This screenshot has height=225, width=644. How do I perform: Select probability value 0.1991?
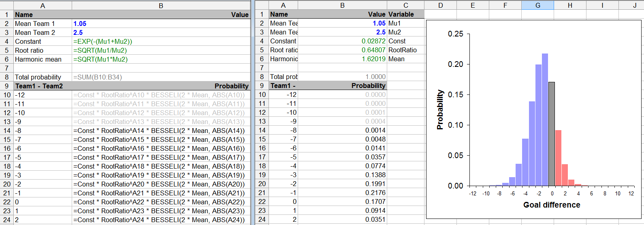click(x=342, y=184)
